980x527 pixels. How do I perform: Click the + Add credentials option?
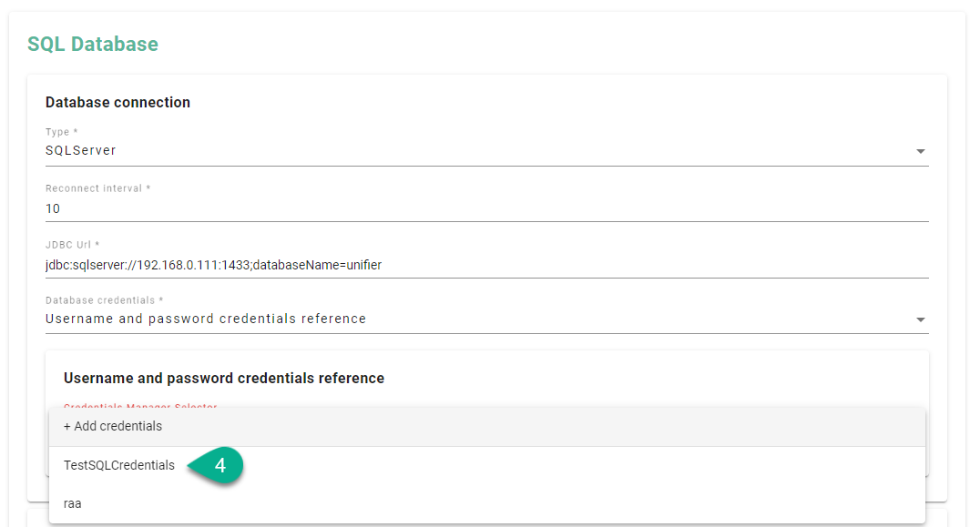point(113,426)
